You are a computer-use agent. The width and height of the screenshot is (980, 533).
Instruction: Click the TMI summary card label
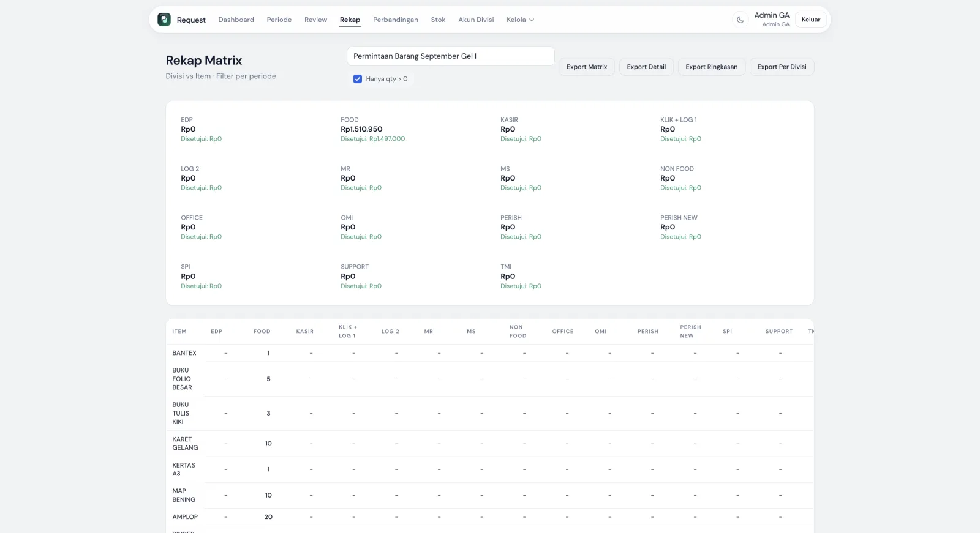click(x=506, y=267)
